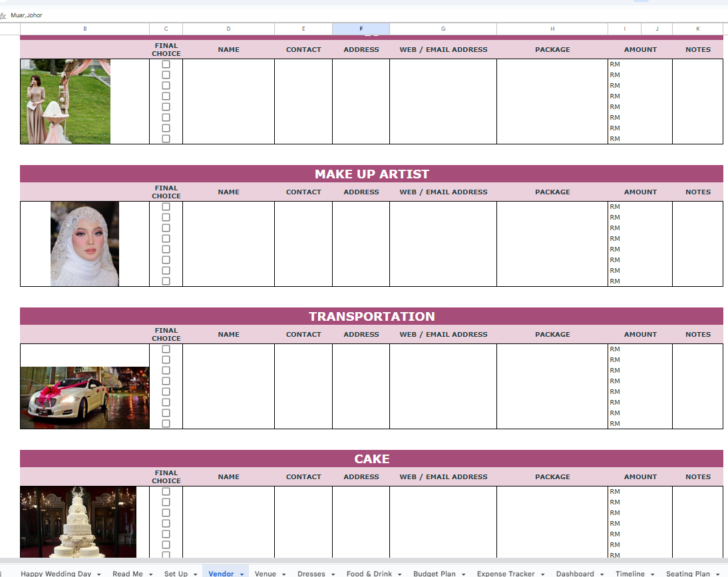Go to the Food & Drink tab
Viewport: 728px width, 577px height.
(x=369, y=574)
